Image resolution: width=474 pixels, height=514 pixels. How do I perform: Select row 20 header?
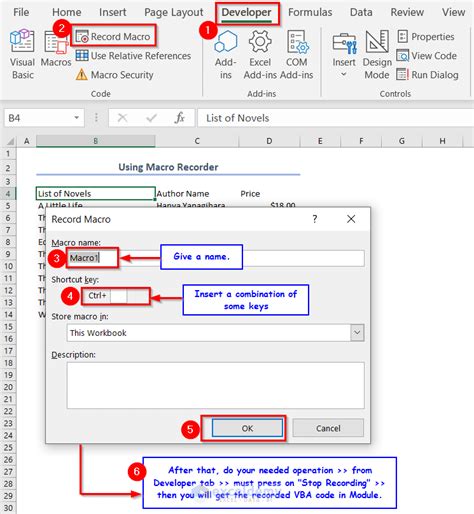(x=8, y=387)
